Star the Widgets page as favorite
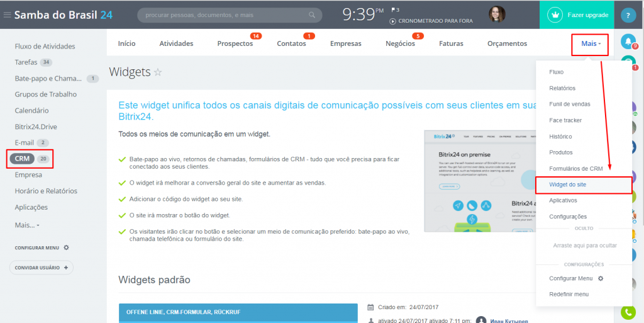644x323 pixels. (x=158, y=73)
